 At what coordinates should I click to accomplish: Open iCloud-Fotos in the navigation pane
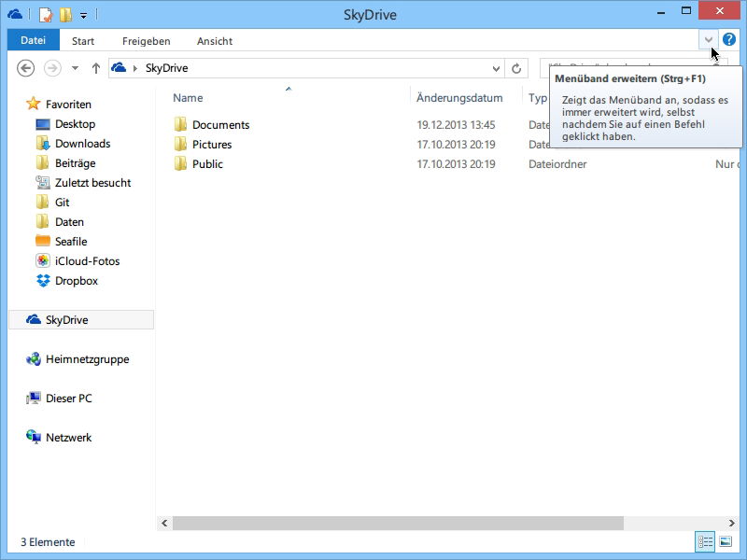pos(87,260)
